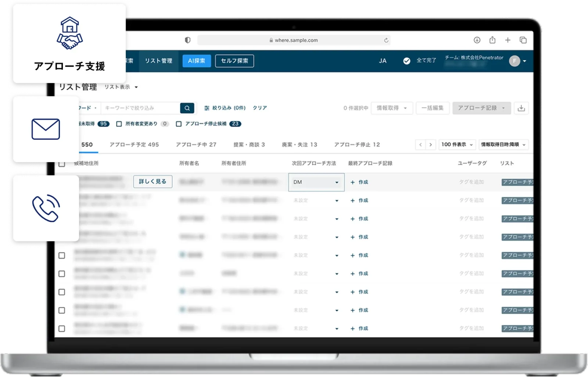
Task: Open the 情報取得日時:降順 sort dropdown
Action: point(503,145)
